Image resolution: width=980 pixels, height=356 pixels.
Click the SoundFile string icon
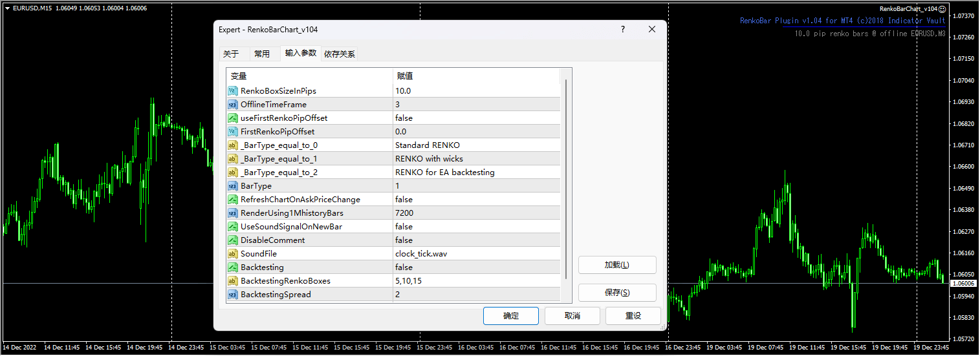(x=232, y=254)
